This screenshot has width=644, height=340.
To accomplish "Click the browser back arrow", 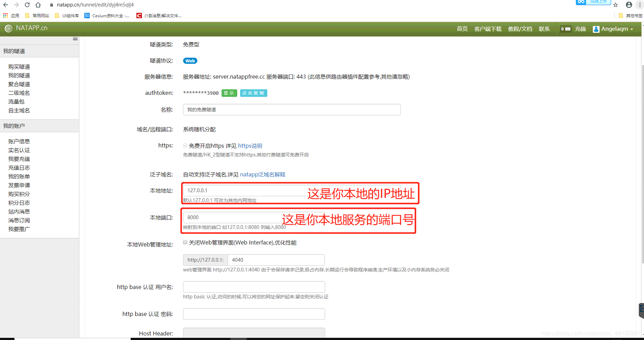I will point(5,5).
